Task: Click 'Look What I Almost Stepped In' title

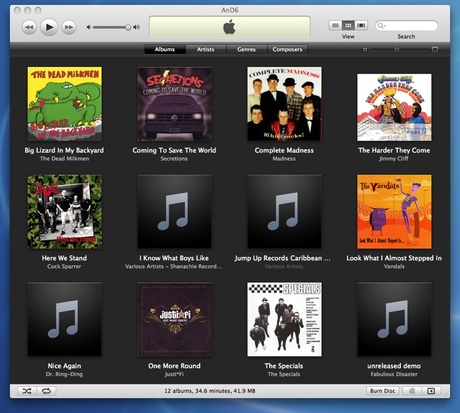Action: 394,258
